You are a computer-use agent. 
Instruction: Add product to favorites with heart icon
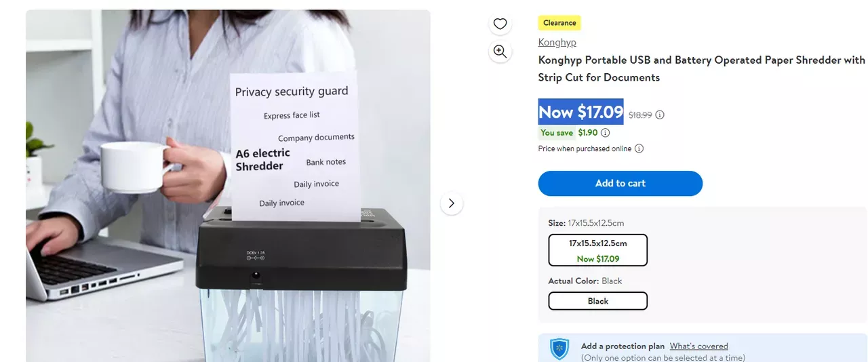click(500, 24)
